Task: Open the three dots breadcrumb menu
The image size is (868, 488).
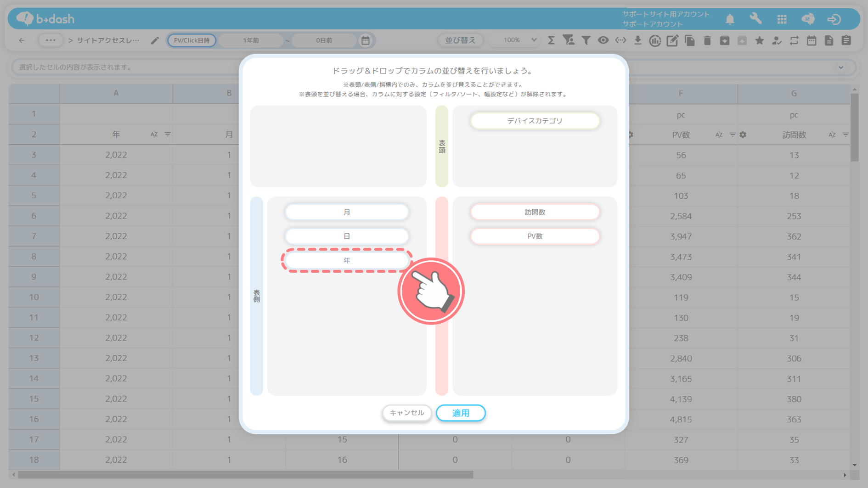Action: [51, 40]
